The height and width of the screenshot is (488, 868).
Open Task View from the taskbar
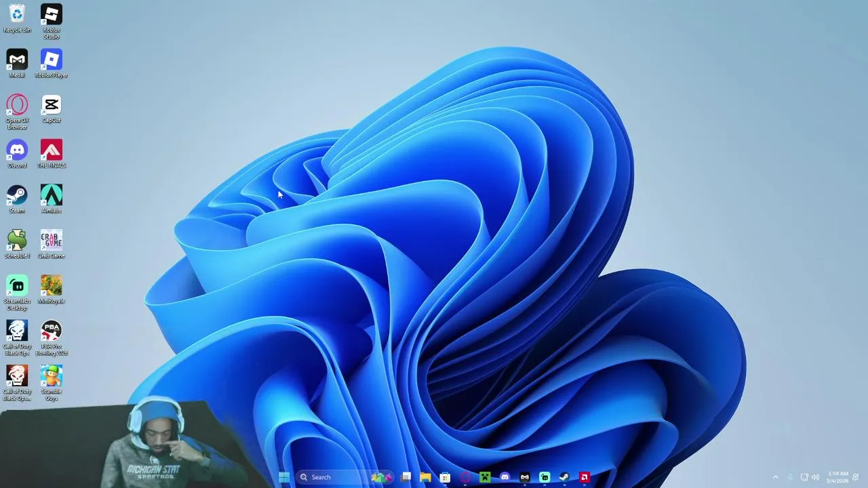(406, 477)
